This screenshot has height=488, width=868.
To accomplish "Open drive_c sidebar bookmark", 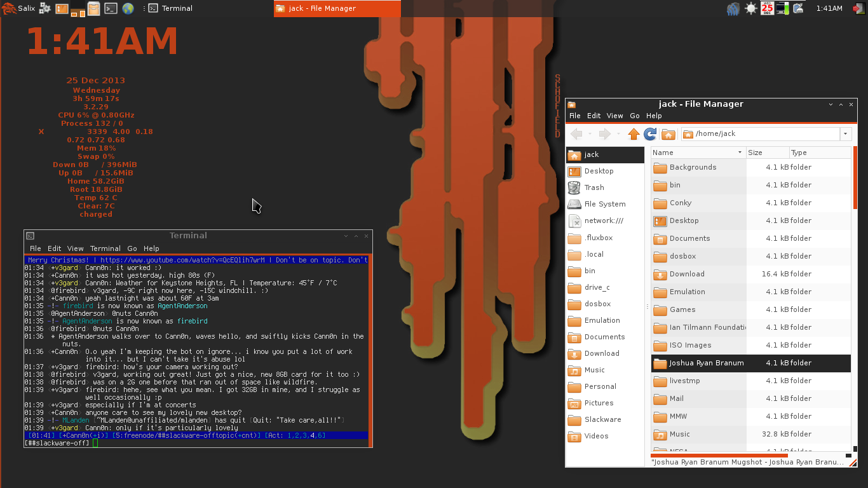I will coord(605,287).
